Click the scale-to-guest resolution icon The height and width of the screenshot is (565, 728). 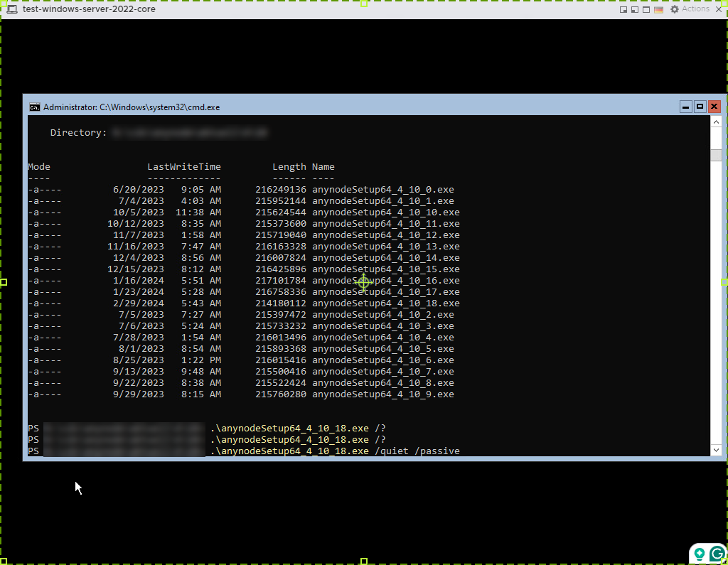634,9
